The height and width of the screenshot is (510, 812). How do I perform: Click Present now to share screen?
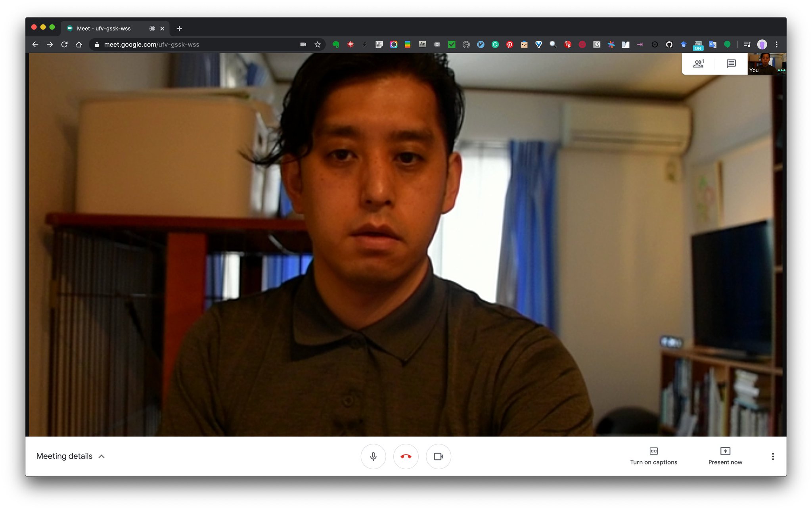tap(725, 456)
